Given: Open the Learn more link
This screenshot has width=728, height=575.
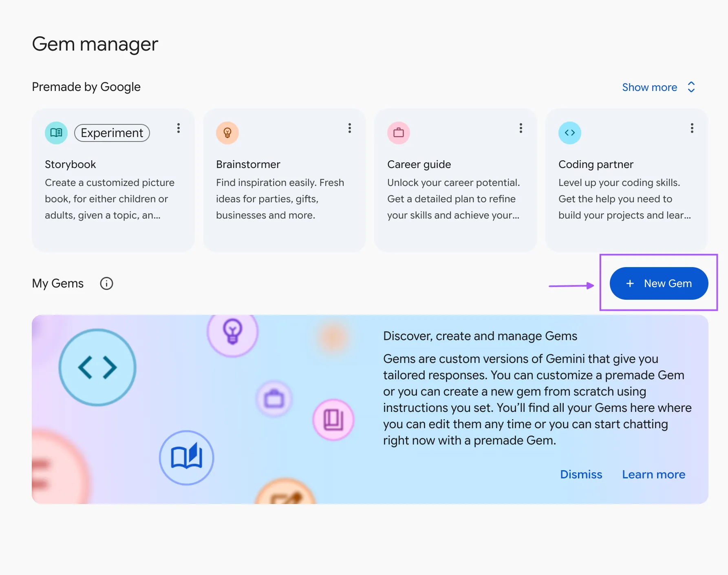Looking at the screenshot, I should [654, 474].
